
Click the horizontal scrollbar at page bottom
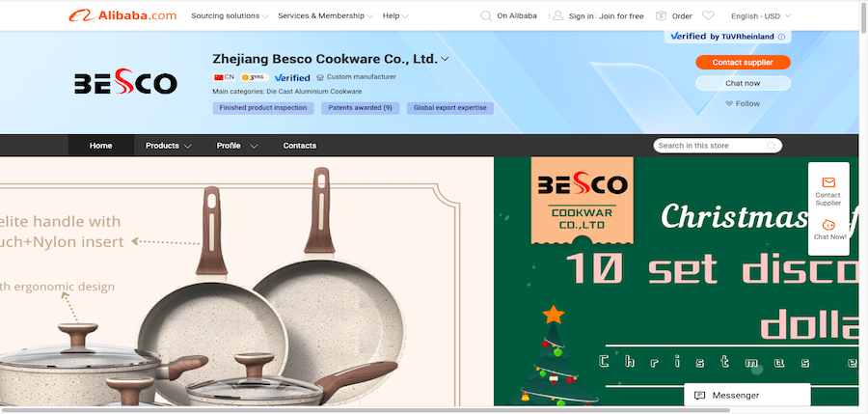pos(366,411)
